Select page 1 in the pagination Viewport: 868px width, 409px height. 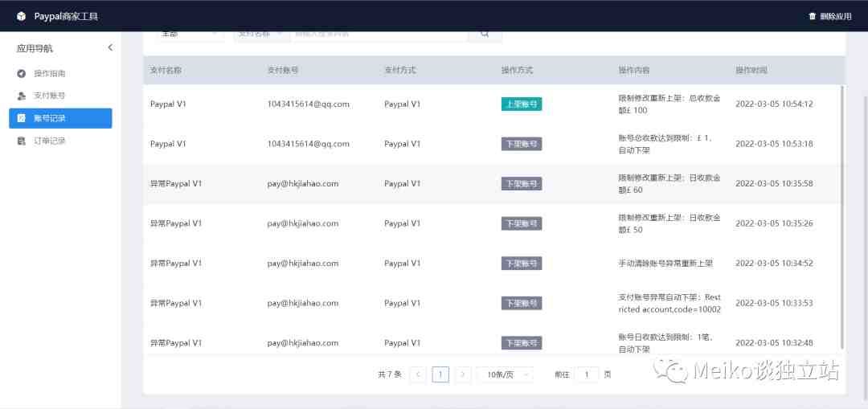click(440, 374)
